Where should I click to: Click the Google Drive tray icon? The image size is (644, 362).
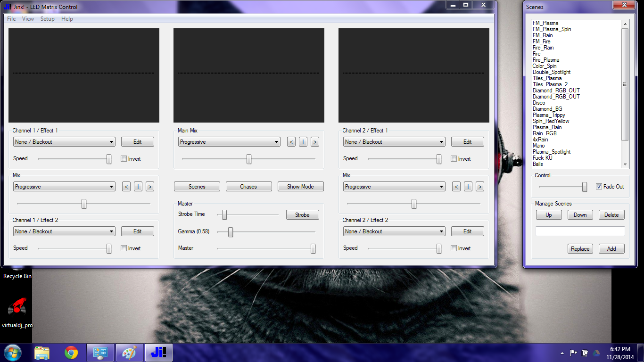(x=596, y=353)
